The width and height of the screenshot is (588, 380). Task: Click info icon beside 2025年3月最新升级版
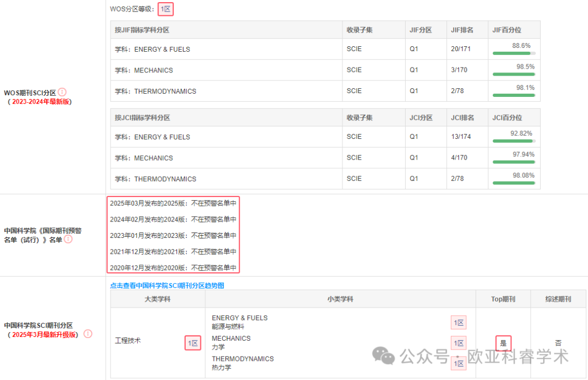(x=88, y=334)
